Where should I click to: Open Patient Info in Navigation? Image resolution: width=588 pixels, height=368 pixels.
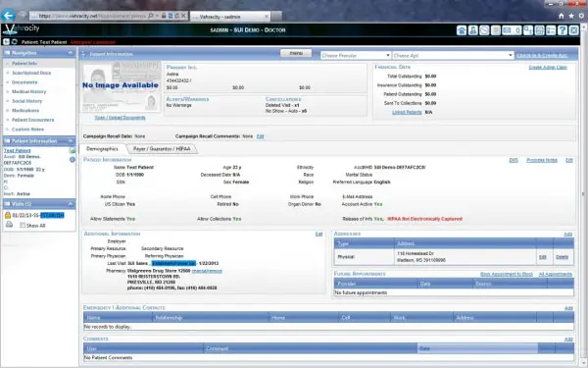(x=24, y=64)
